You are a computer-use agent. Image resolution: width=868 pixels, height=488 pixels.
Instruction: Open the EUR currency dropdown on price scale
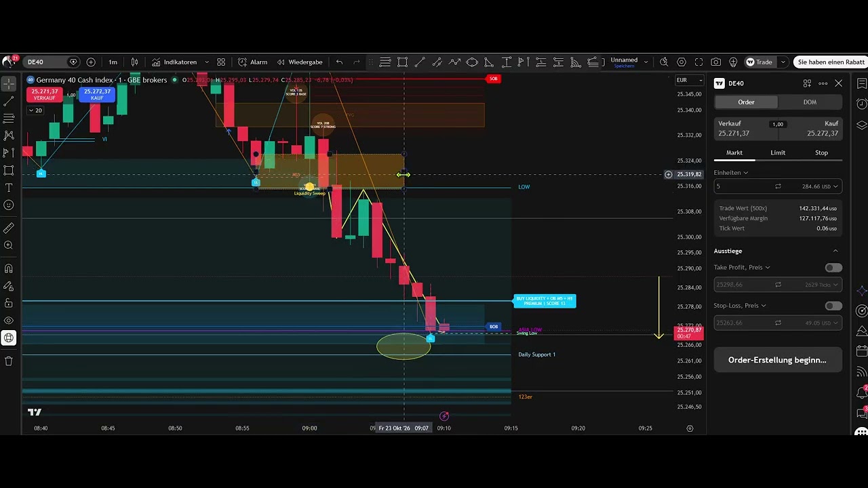[x=690, y=80]
